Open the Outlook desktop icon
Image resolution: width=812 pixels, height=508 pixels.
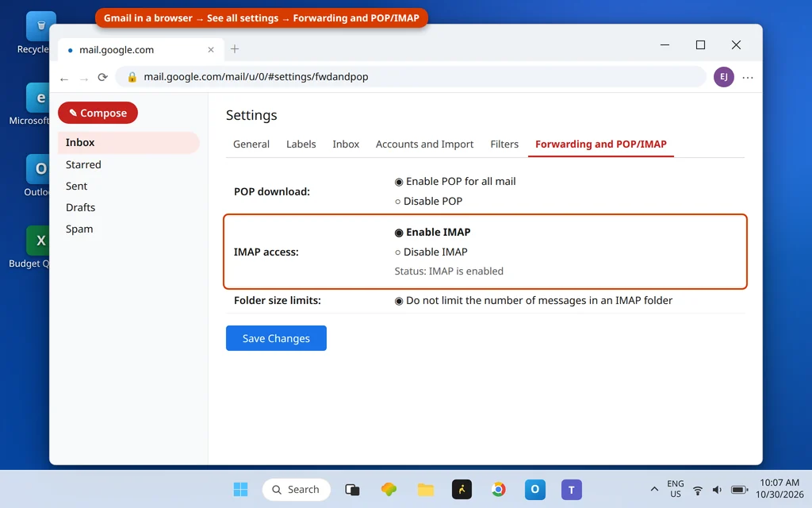click(x=36, y=175)
